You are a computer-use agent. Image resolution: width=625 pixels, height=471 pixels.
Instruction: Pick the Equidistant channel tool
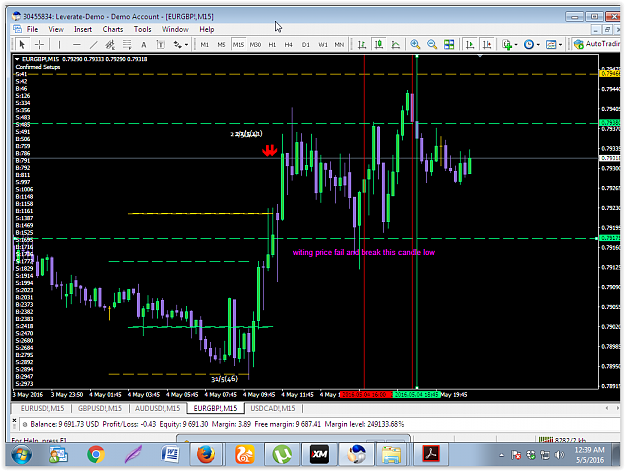(x=110, y=45)
